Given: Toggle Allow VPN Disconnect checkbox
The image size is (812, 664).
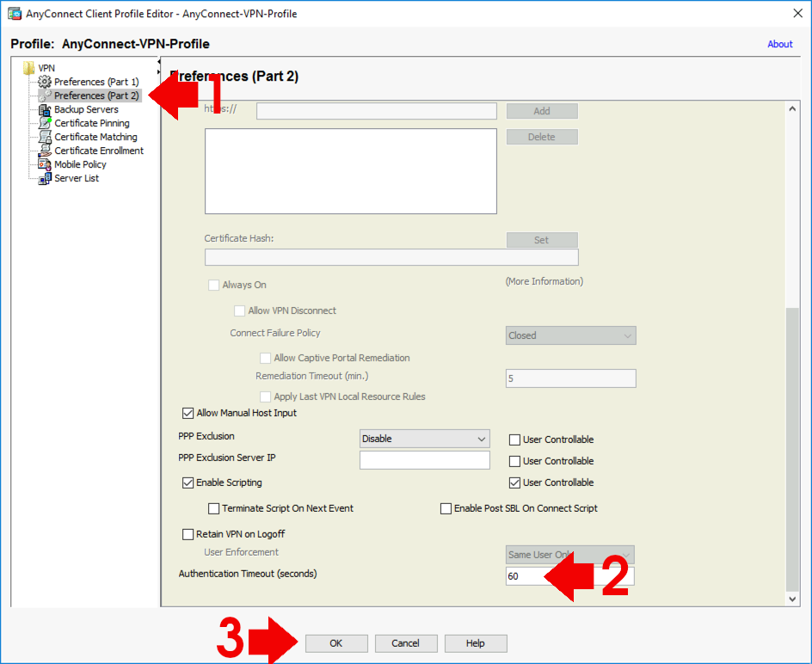Looking at the screenshot, I should pos(239,310).
